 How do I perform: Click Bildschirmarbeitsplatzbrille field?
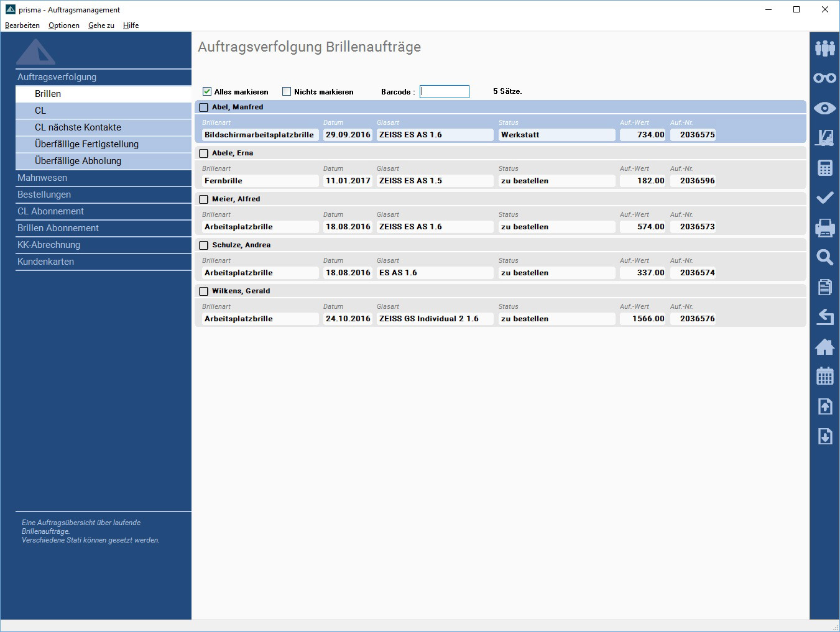click(x=260, y=135)
